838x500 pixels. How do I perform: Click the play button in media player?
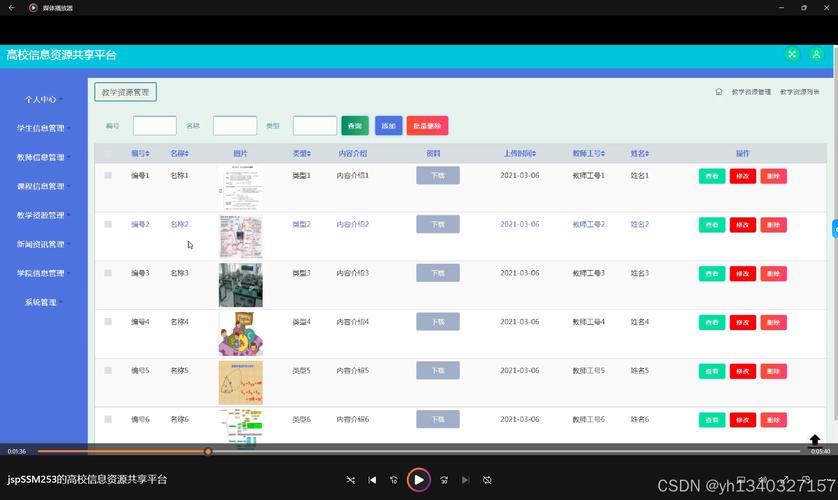point(419,480)
